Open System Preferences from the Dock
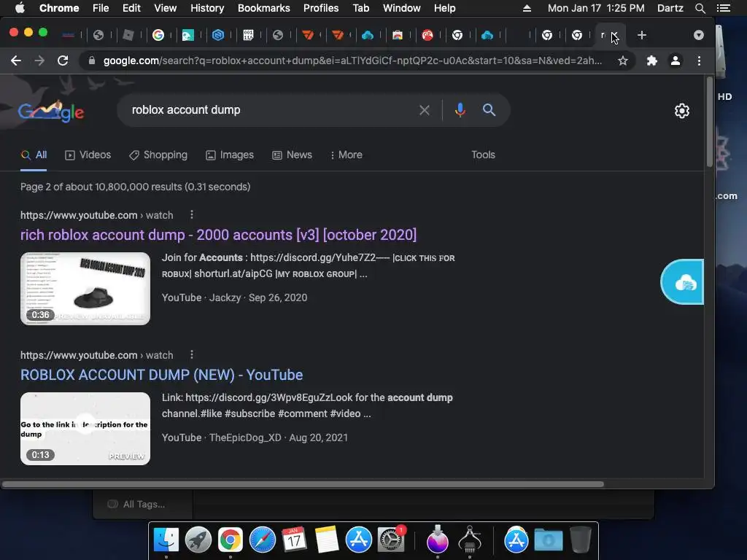 pyautogui.click(x=391, y=540)
